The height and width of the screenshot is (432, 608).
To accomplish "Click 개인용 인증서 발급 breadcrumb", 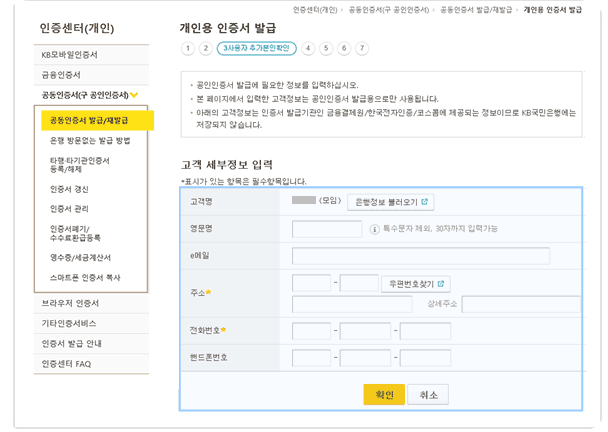I will [x=553, y=10].
